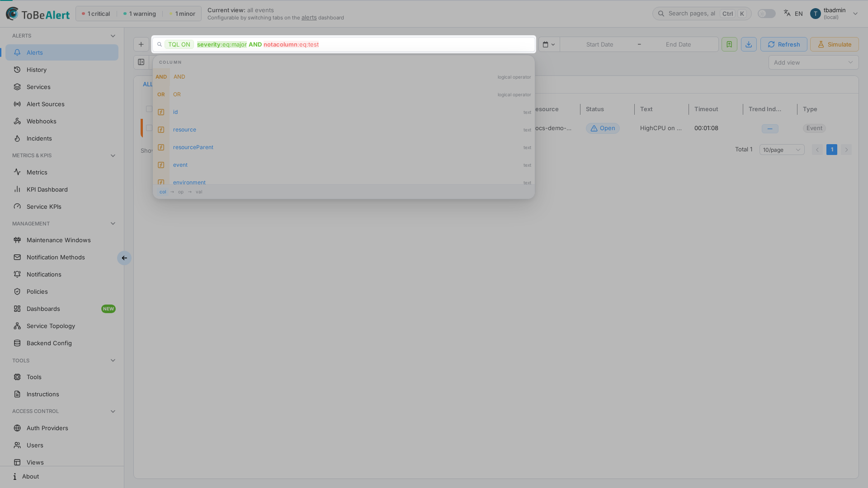Screen dimensions: 868x488
Task: Toggle the dark mode switch
Action: click(x=766, y=14)
